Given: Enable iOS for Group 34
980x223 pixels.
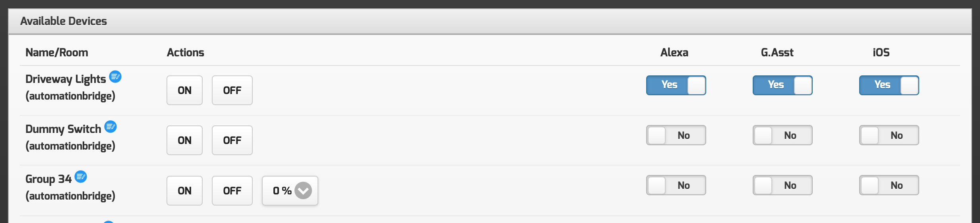Looking at the screenshot, I should click(x=889, y=185).
